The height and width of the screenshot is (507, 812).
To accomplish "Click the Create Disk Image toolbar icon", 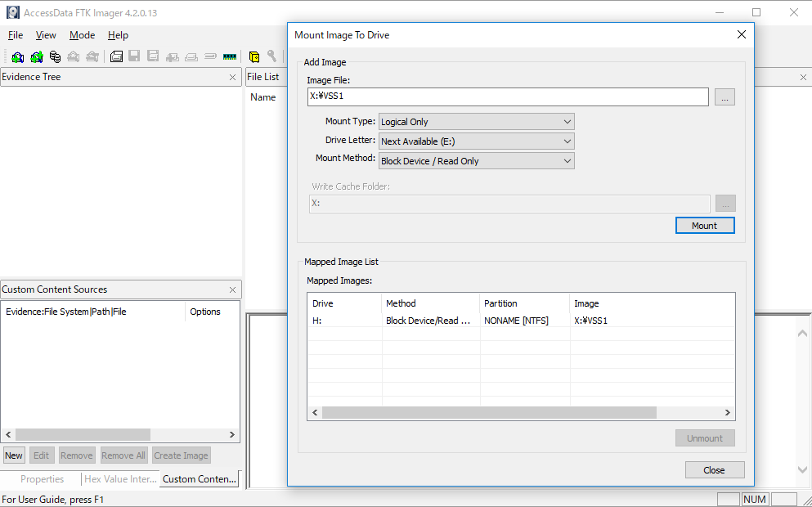I will coord(116,56).
